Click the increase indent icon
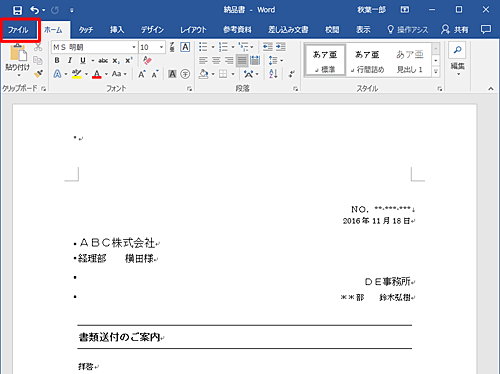 [x=281, y=47]
